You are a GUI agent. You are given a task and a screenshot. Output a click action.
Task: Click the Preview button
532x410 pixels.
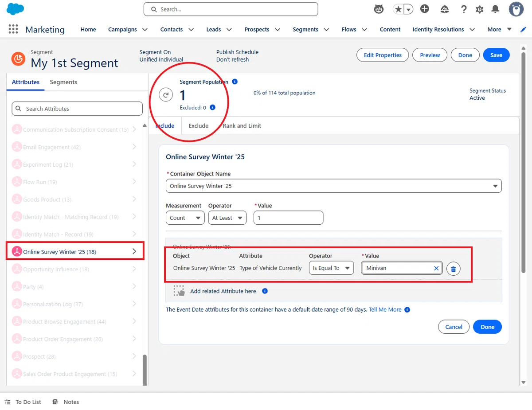point(430,55)
